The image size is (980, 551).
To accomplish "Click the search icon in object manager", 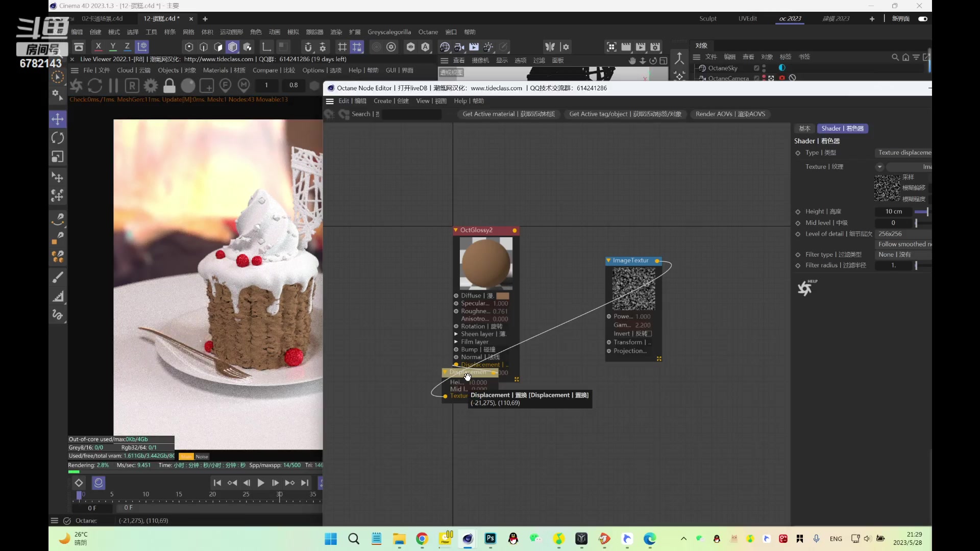I will (x=895, y=57).
